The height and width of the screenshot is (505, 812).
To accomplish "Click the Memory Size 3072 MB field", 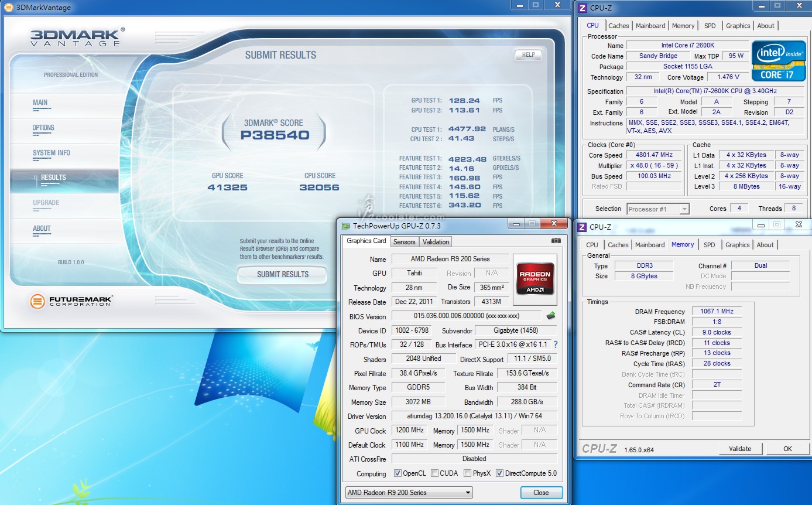I will click(418, 402).
